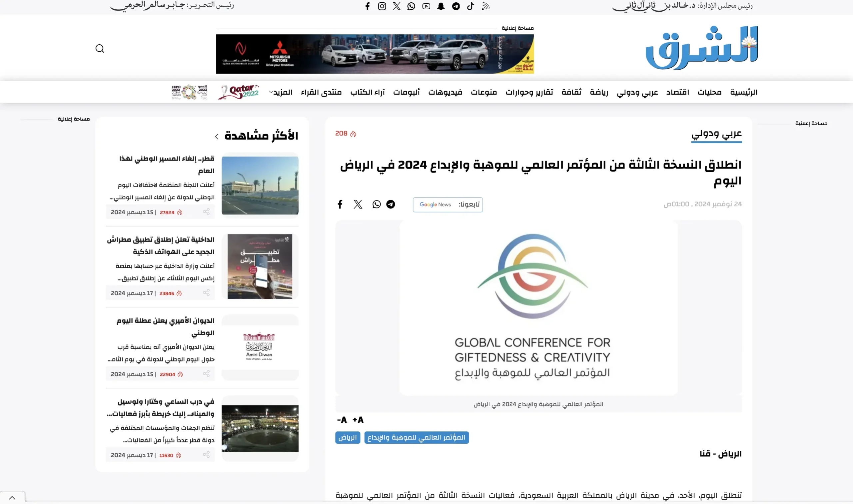Click the RSS feed icon
Image resolution: width=853 pixels, height=504 pixels.
(x=485, y=6)
